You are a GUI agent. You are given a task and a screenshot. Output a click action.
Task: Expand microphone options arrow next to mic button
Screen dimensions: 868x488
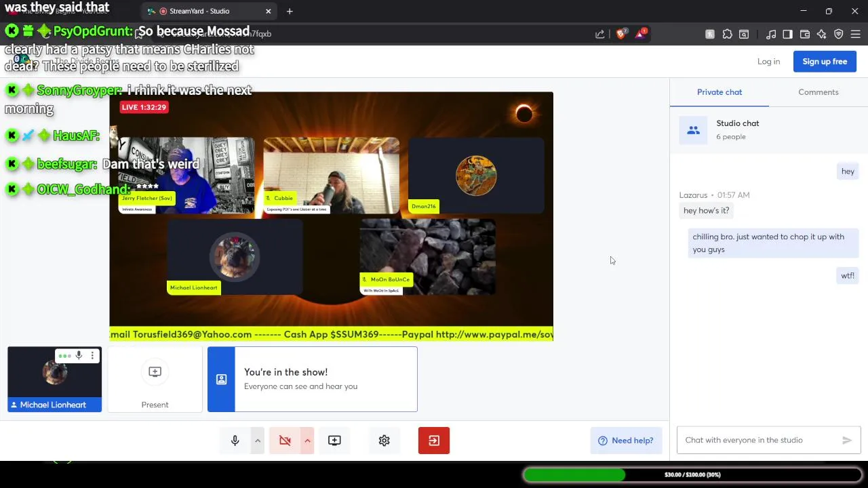(x=258, y=441)
